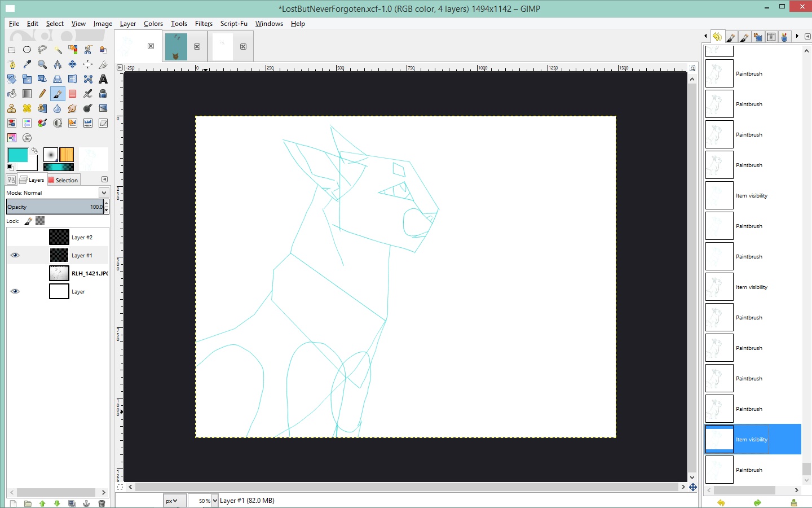The height and width of the screenshot is (508, 812).
Task: Select the Blur/Sharpen droplet tool
Action: click(58, 108)
